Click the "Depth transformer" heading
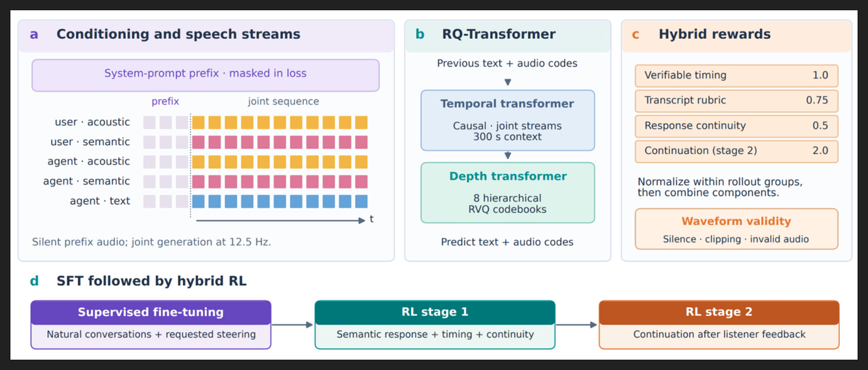 (x=508, y=176)
